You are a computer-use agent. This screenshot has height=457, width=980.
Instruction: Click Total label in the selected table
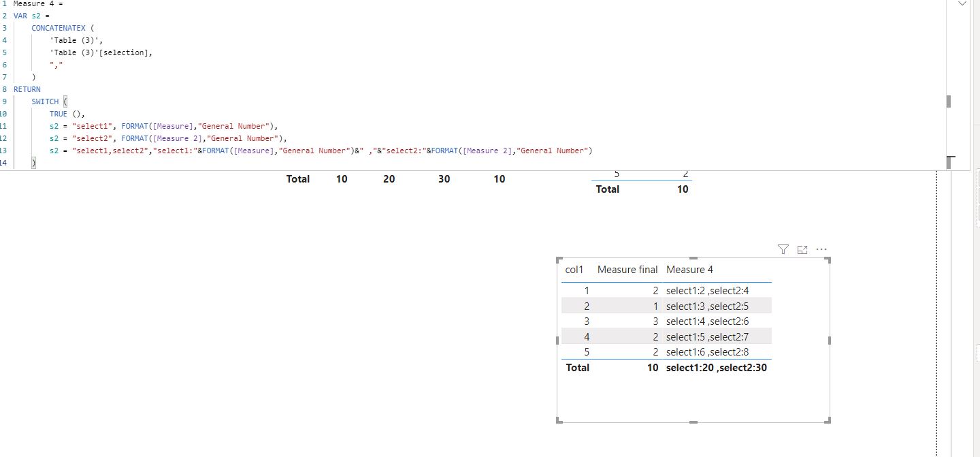pos(577,368)
